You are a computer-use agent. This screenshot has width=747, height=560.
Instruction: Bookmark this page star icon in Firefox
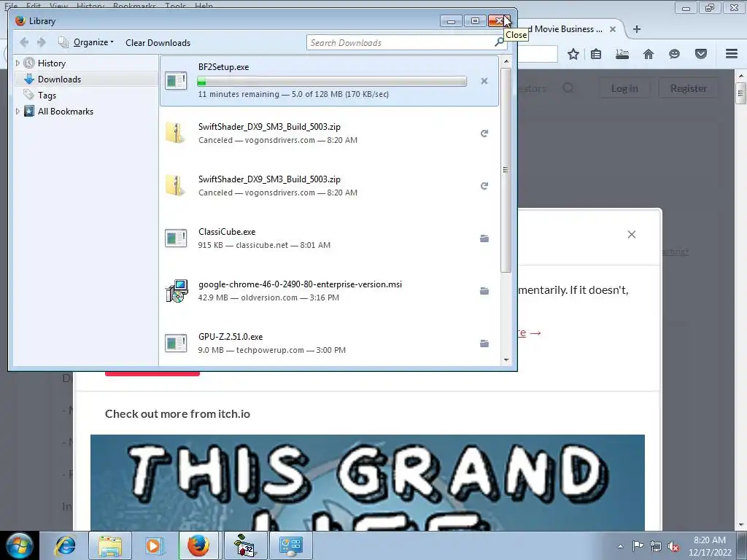tap(573, 54)
